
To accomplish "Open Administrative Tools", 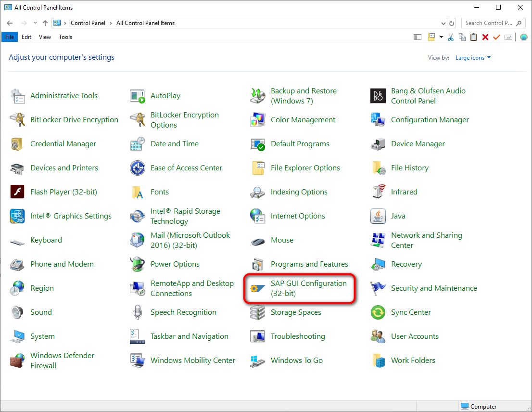I will pos(54,96).
